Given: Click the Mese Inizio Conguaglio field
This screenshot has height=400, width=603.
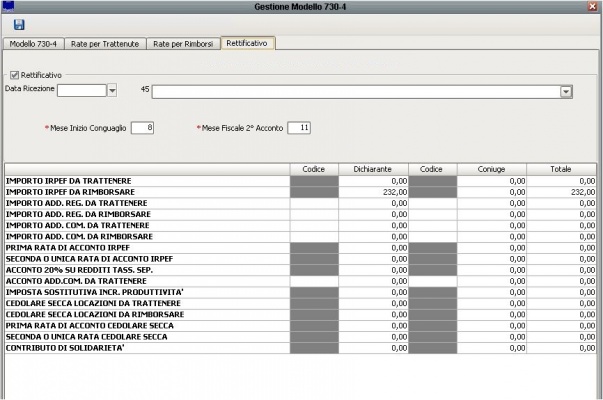Looking at the screenshot, I should (x=142, y=128).
